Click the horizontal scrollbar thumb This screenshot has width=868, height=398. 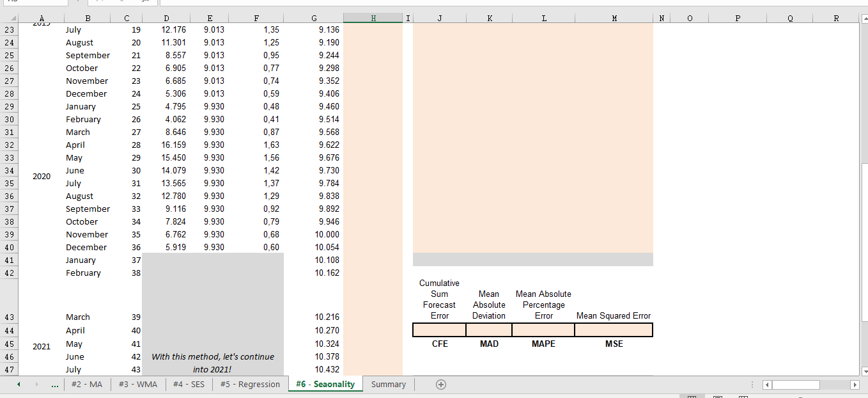click(x=796, y=385)
